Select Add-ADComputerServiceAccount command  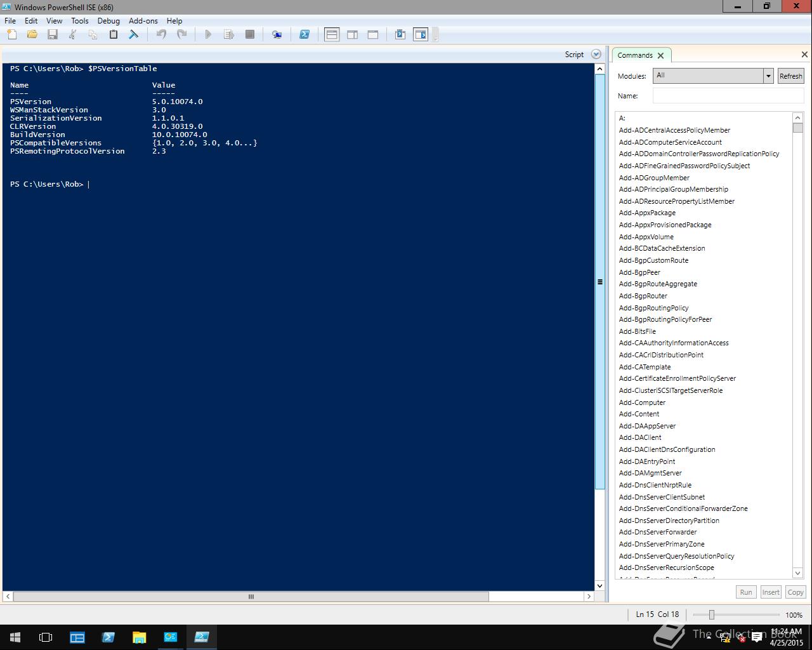[670, 142]
